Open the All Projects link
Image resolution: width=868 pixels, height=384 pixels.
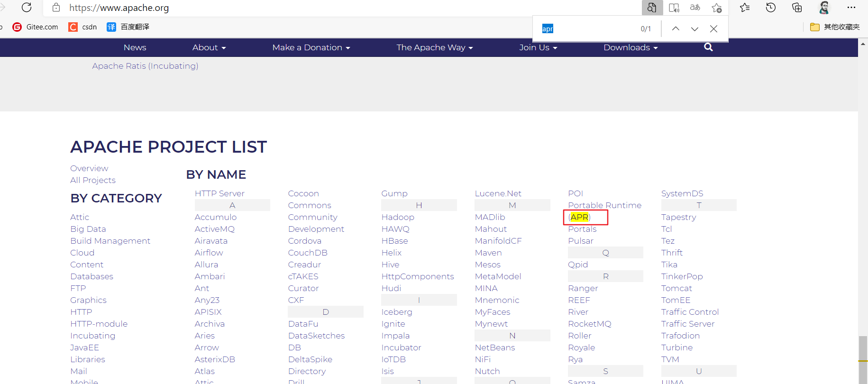click(x=93, y=180)
